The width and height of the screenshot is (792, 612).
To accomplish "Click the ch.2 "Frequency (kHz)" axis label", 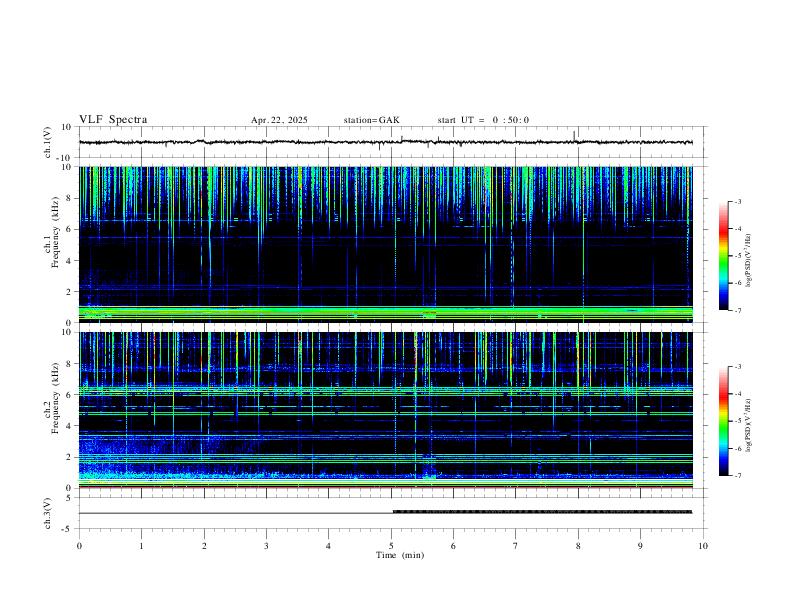I will (x=55, y=398).
